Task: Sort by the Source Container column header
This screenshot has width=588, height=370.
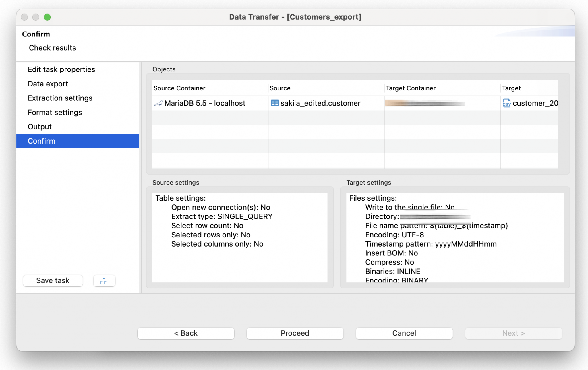Action: (179, 88)
